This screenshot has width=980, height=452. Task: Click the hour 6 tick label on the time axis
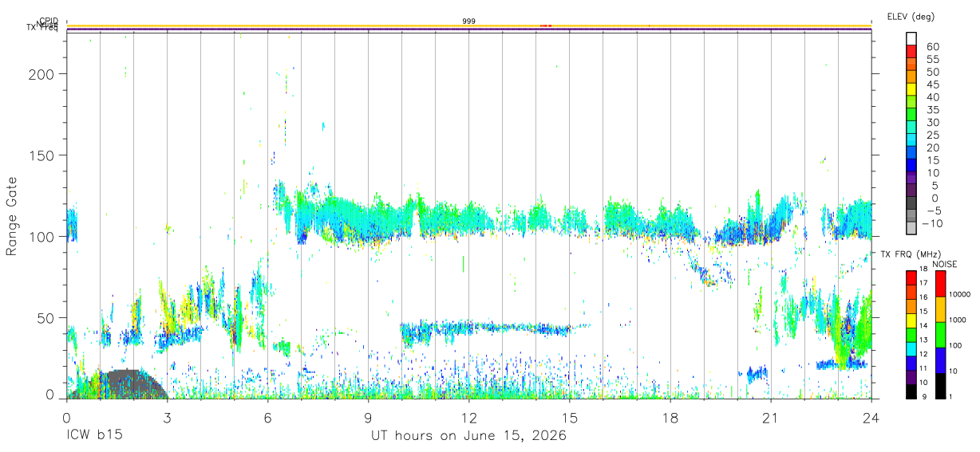[x=267, y=417]
